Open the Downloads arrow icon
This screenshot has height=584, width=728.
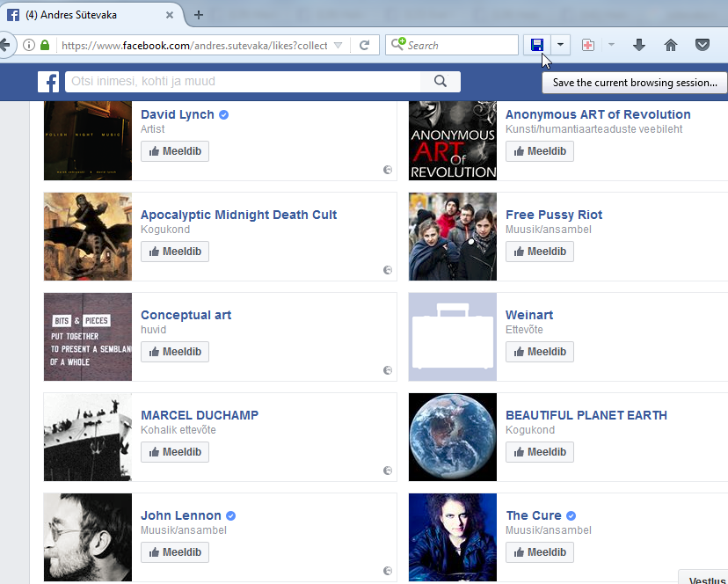click(639, 45)
